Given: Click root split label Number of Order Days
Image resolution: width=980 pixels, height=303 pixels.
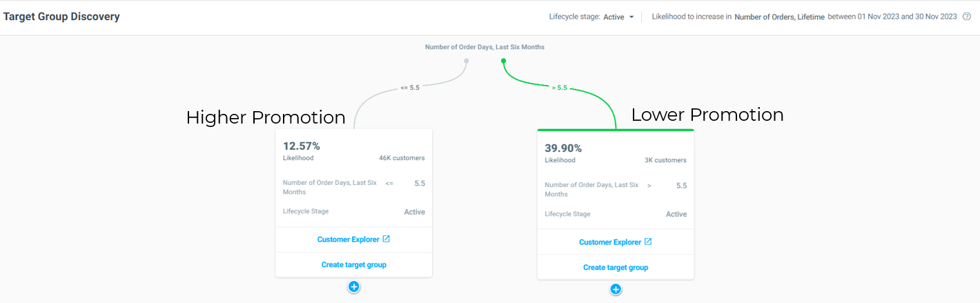Looking at the screenshot, I should [x=484, y=47].
